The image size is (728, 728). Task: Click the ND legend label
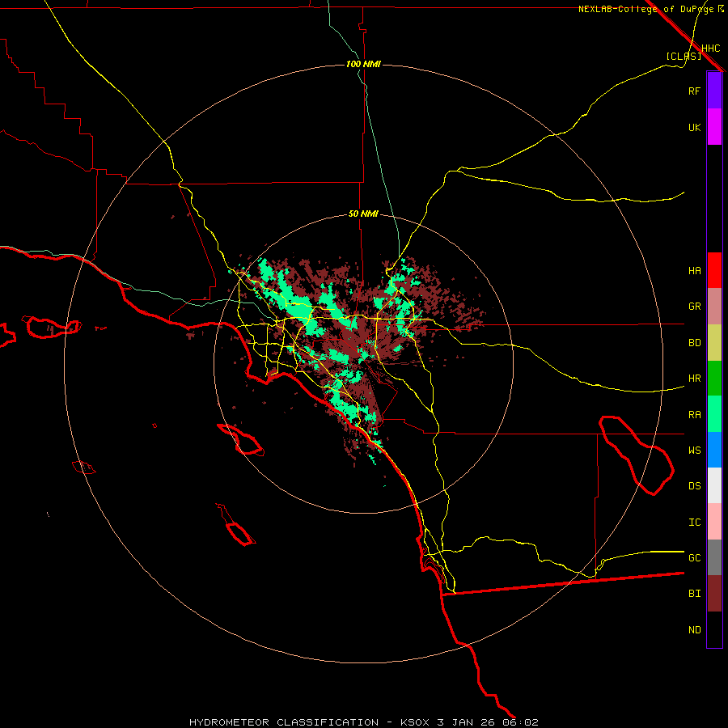694,630
